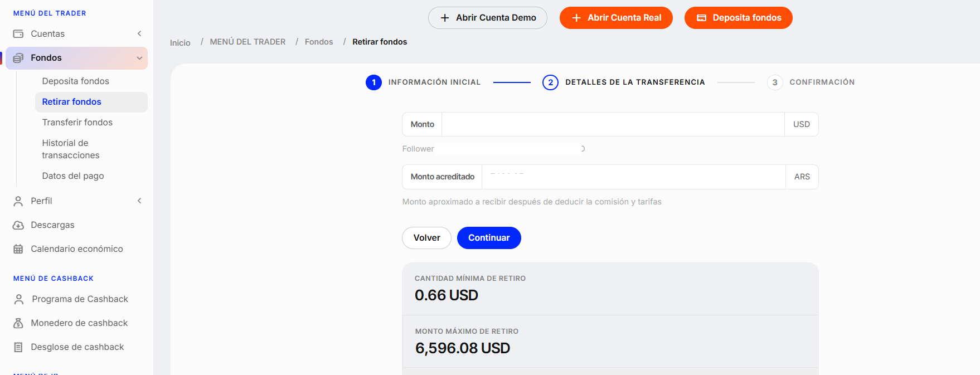Open the Abrir Cuenta Demo button
This screenshot has width=980, height=375.
[x=488, y=18]
